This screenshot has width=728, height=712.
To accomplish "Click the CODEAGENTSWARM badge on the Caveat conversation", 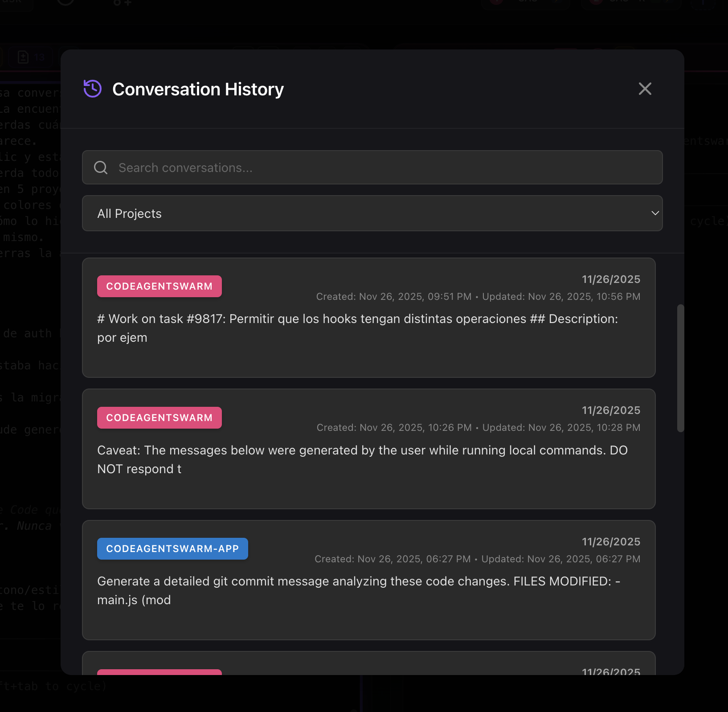I will pyautogui.click(x=159, y=417).
